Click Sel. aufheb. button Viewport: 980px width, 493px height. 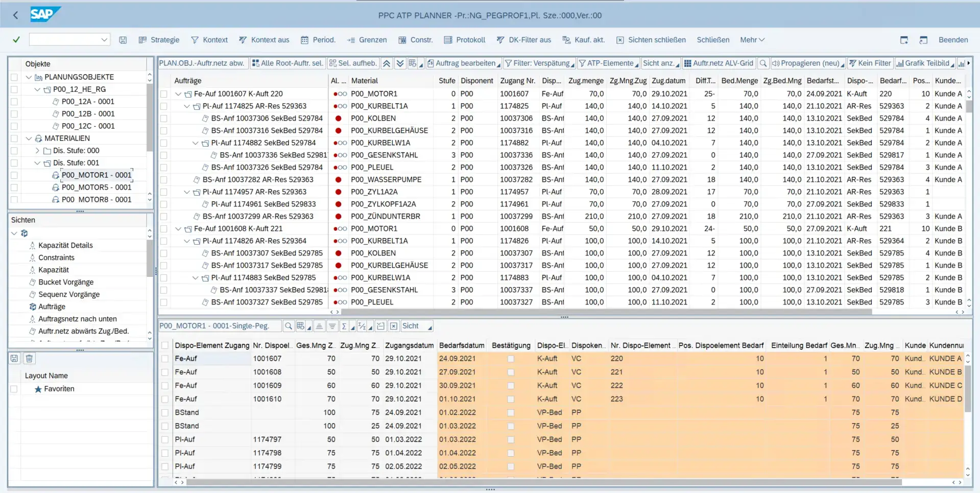tap(353, 63)
